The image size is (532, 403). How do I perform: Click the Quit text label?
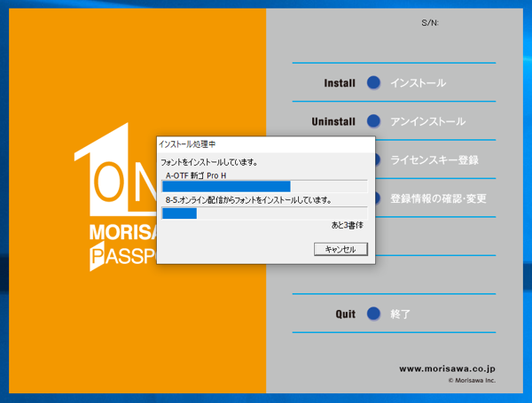pyautogui.click(x=346, y=314)
